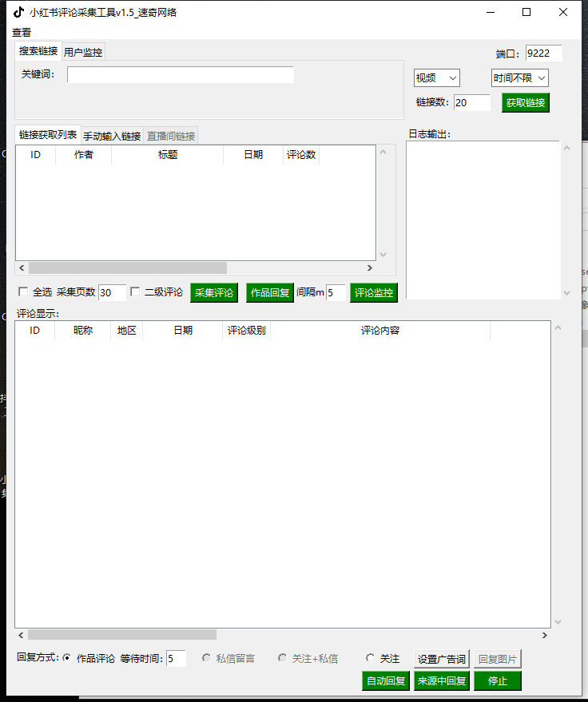Click down scroll arrow of comments table
The image size is (588, 702).
pyautogui.click(x=558, y=622)
